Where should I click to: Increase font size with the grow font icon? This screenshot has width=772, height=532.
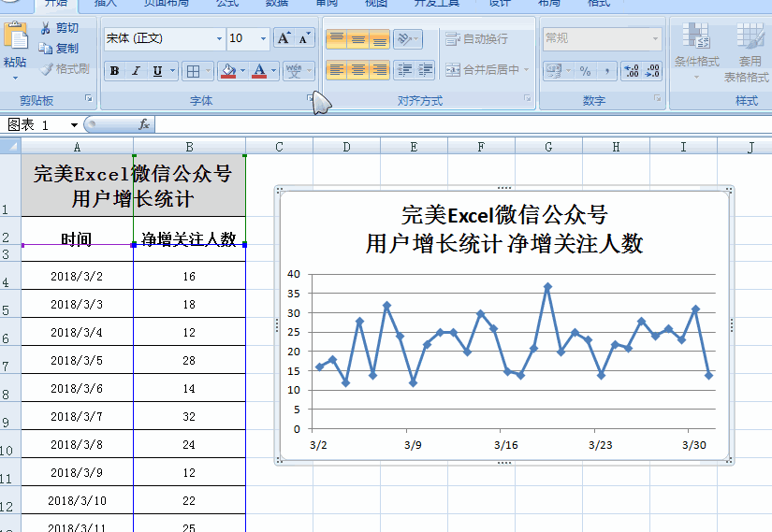coord(284,38)
